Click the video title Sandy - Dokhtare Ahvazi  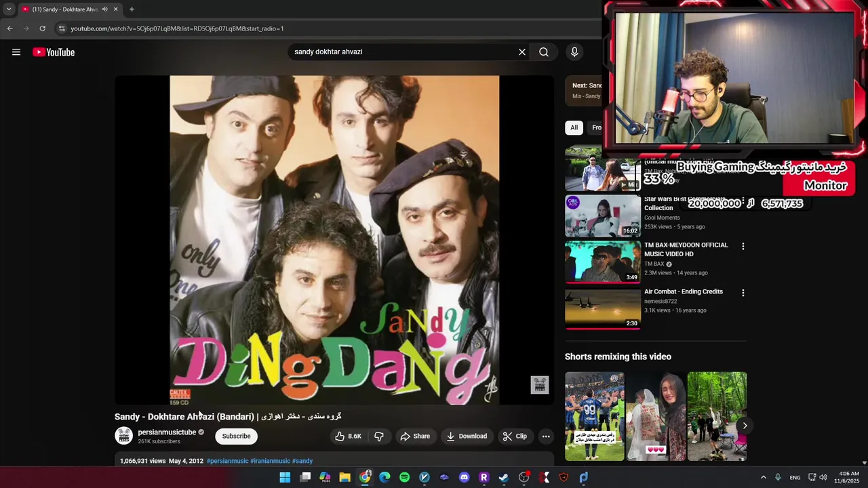pyautogui.click(x=228, y=417)
